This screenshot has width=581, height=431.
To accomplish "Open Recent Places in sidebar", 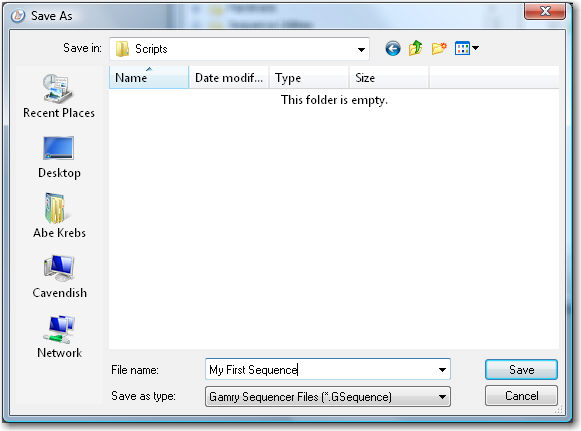I will pyautogui.click(x=59, y=96).
